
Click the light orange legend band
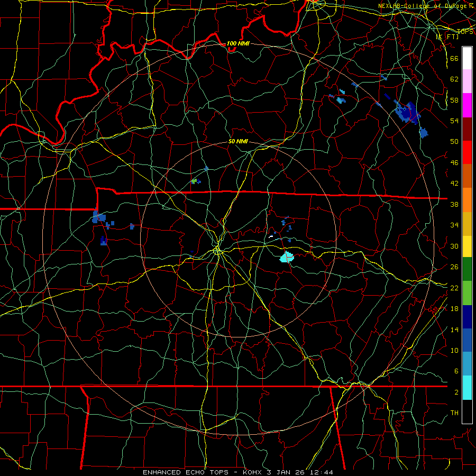467,200
